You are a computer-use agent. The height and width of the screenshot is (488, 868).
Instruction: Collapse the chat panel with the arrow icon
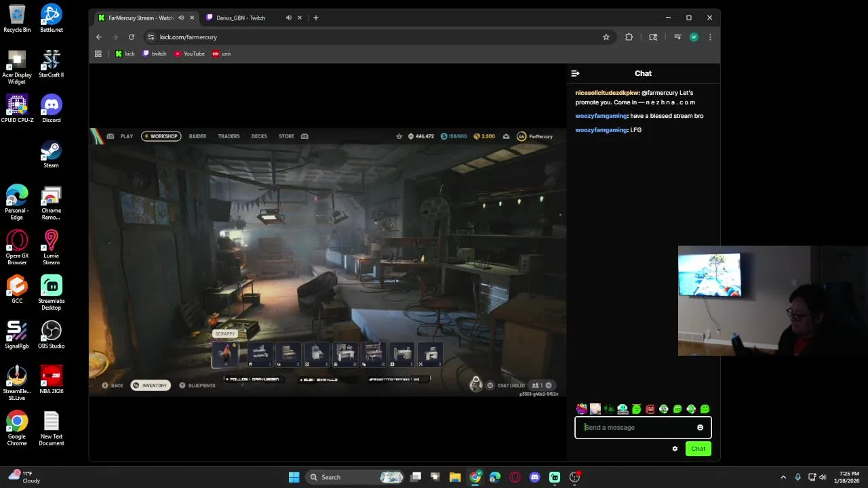pyautogui.click(x=575, y=73)
